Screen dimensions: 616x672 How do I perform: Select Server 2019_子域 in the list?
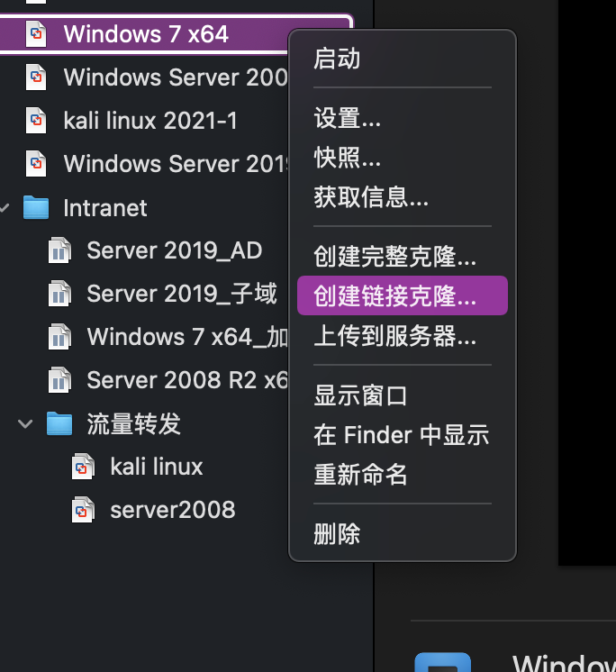tap(182, 294)
